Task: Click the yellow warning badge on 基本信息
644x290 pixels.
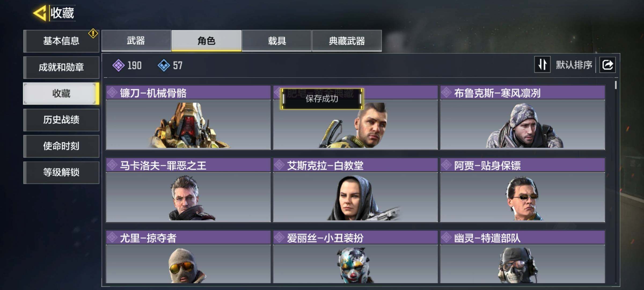Action: [x=93, y=34]
